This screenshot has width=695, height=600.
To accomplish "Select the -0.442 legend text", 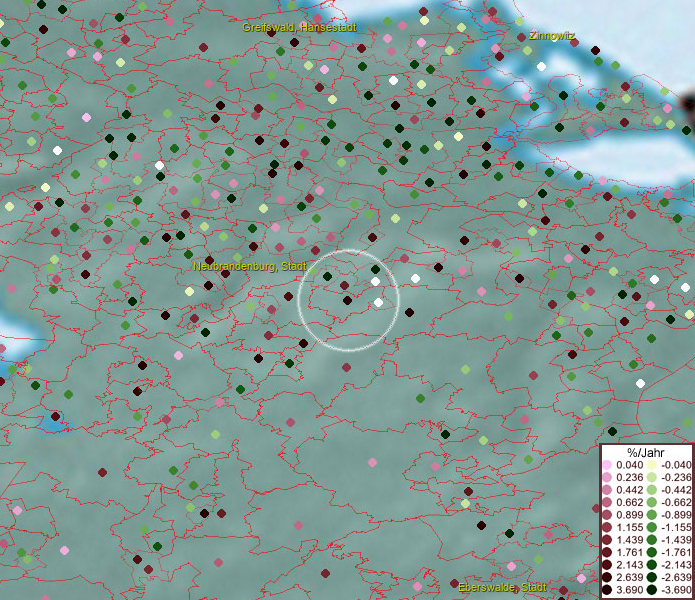I will pyautogui.click(x=676, y=490).
